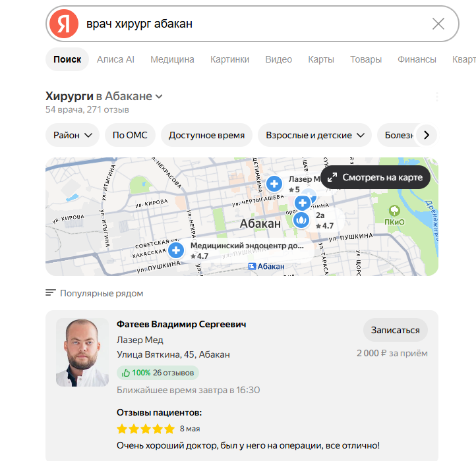Click the review text 'Очень хороший доктор'
Screen dimensions: 476x461
248,446
